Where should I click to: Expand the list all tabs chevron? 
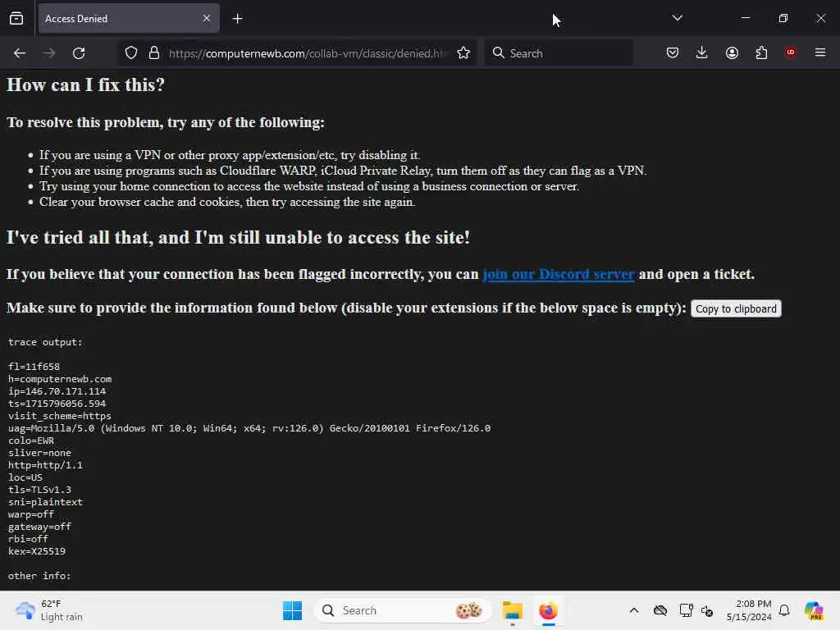click(x=677, y=18)
